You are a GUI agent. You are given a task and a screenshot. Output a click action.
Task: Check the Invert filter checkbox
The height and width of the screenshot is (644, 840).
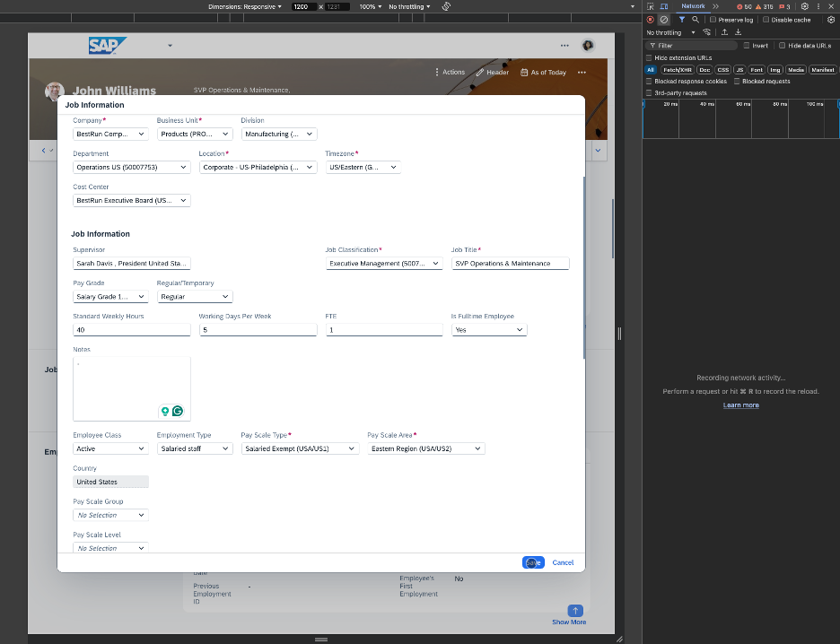747,46
